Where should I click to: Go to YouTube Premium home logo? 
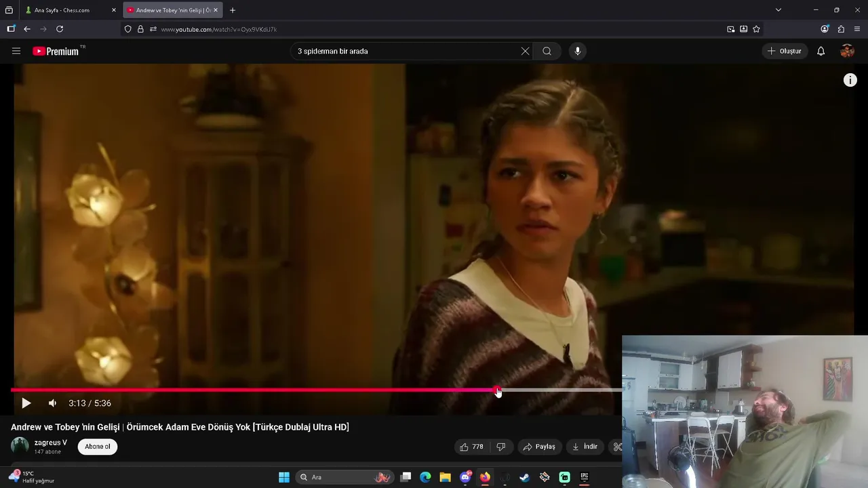56,51
